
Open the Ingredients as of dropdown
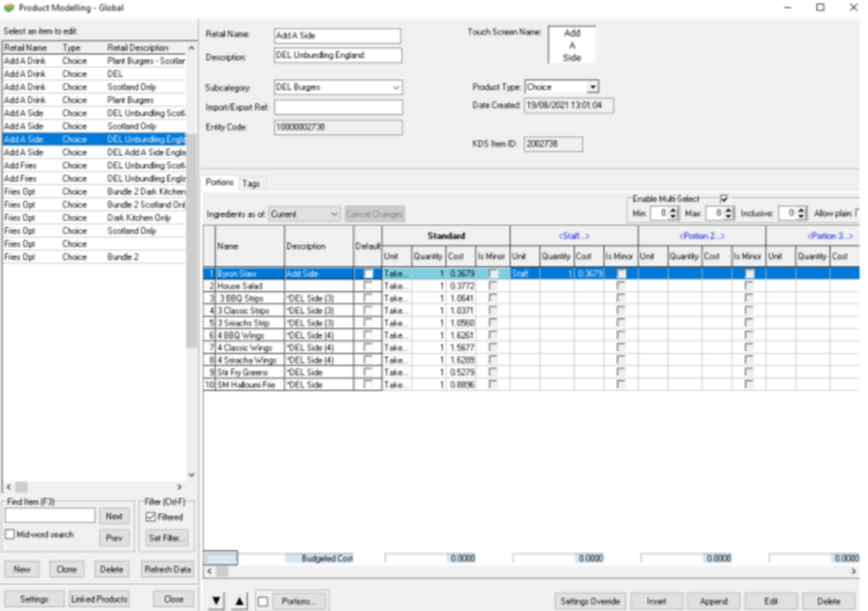(334, 214)
